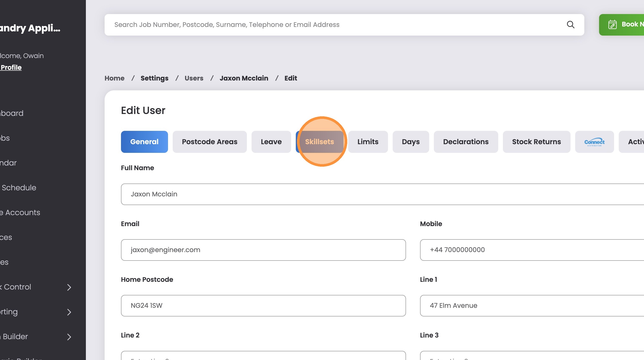Open the Days tab
The height and width of the screenshot is (360, 644).
[410, 142]
